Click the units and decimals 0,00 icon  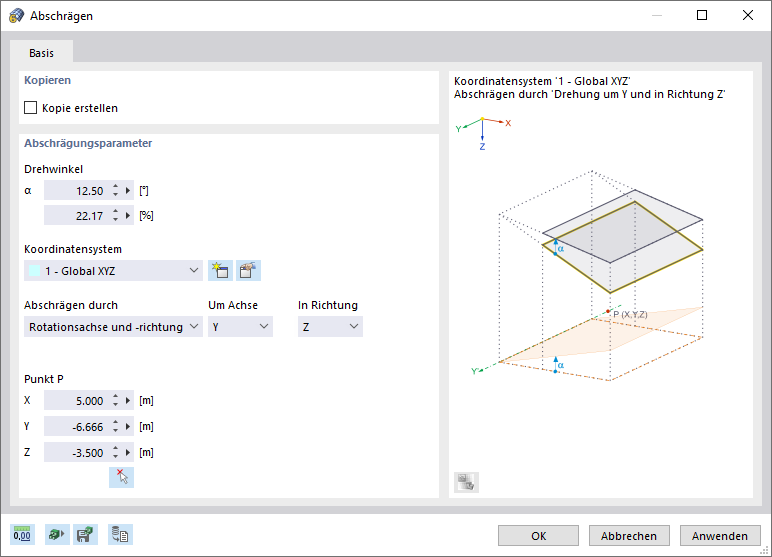[x=22, y=534]
